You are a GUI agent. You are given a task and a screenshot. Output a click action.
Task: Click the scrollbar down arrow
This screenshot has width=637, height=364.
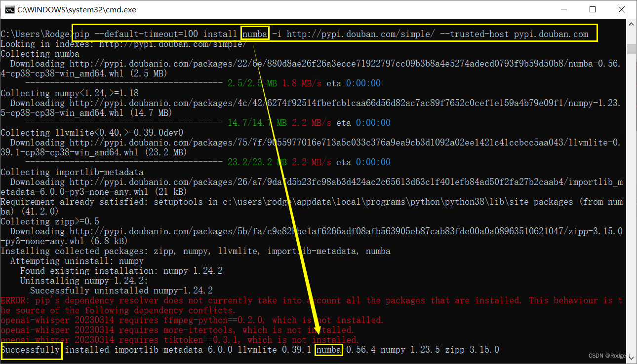tap(631, 357)
